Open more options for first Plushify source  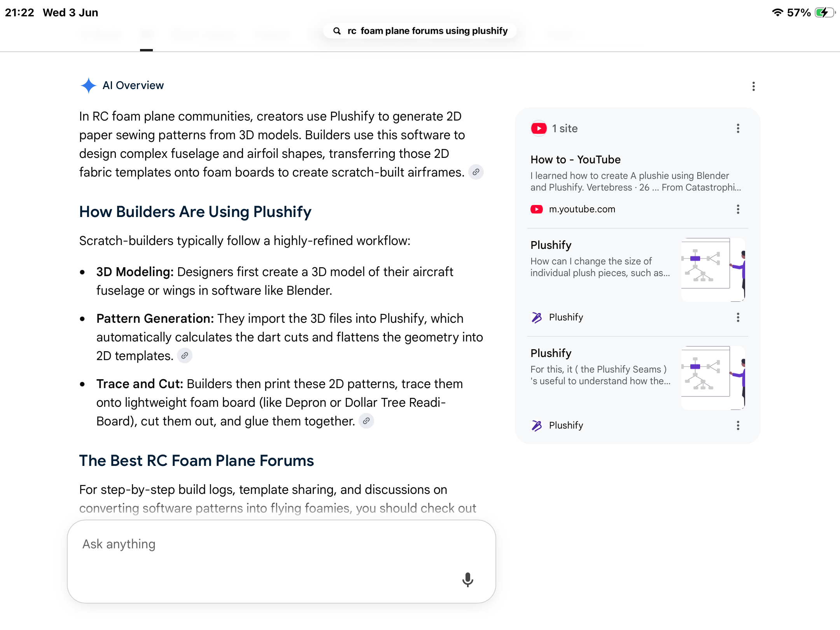click(x=738, y=318)
